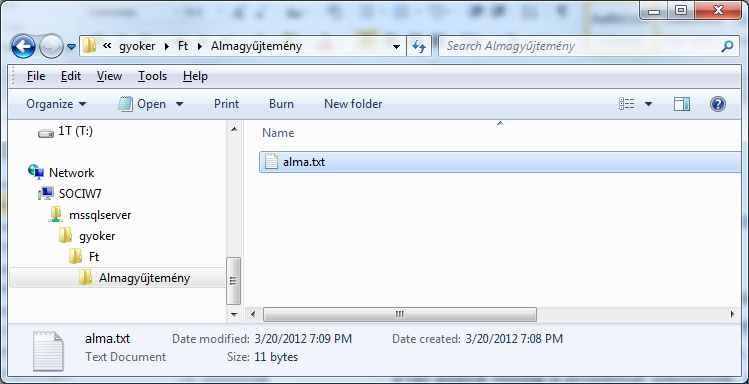This screenshot has width=749, height=384.
Task: Open the Organize dropdown menu
Action: 56,104
